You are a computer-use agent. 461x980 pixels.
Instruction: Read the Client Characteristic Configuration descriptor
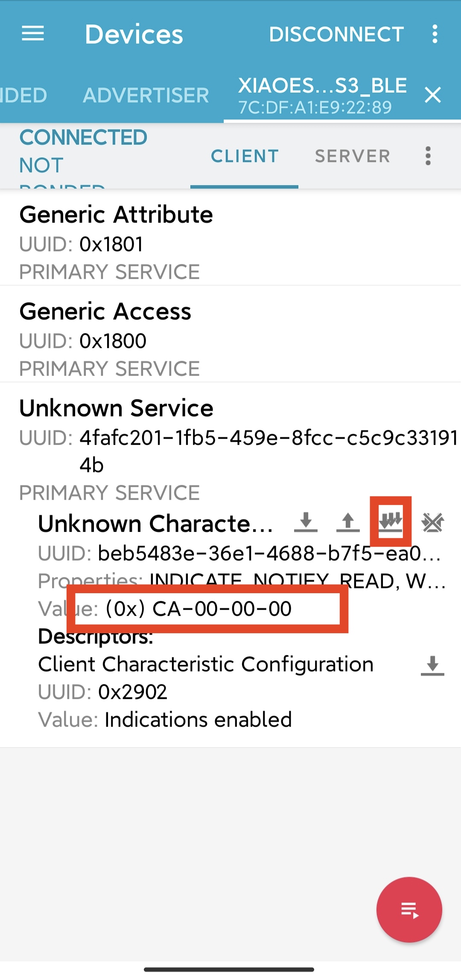[x=432, y=665]
